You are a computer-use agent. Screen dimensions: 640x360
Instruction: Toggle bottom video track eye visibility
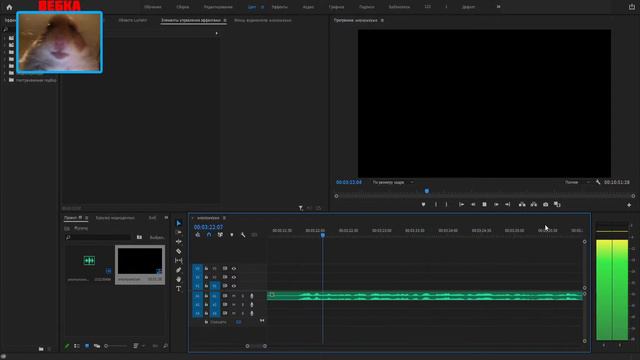pyautogui.click(x=234, y=286)
